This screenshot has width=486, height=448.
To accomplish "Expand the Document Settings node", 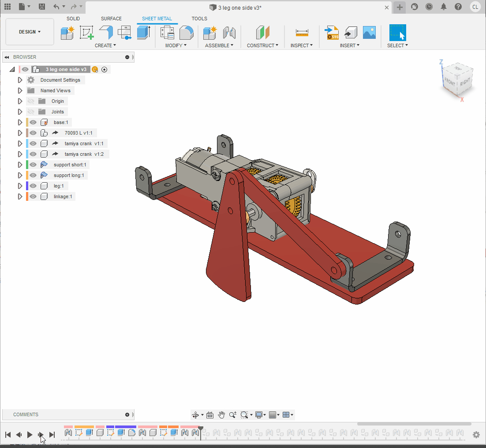I will pyautogui.click(x=20, y=80).
